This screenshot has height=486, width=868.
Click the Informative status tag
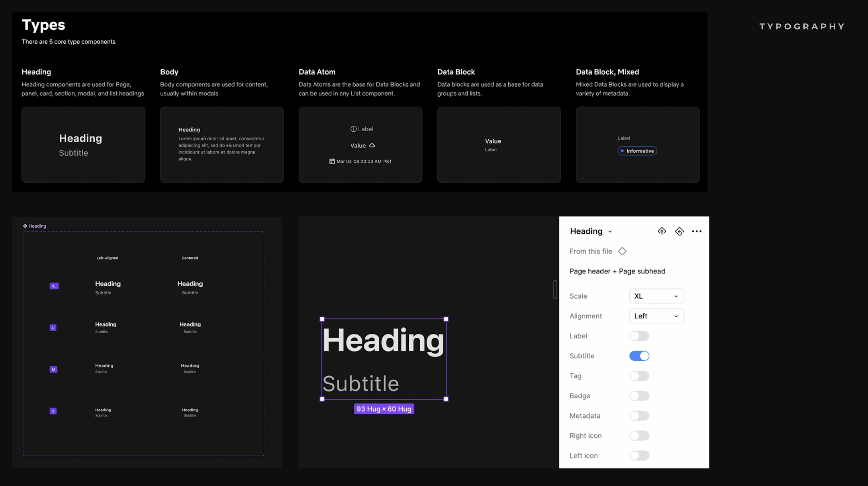tap(637, 151)
